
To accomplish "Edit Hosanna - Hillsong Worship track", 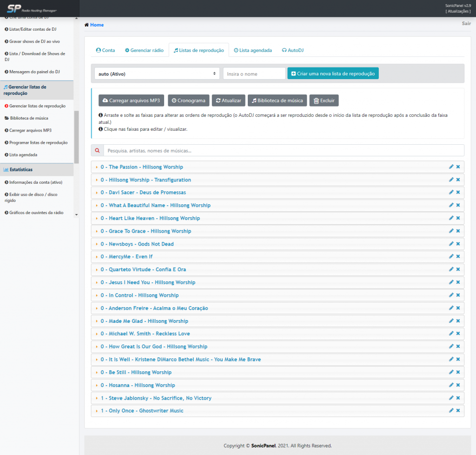I will click(x=451, y=385).
